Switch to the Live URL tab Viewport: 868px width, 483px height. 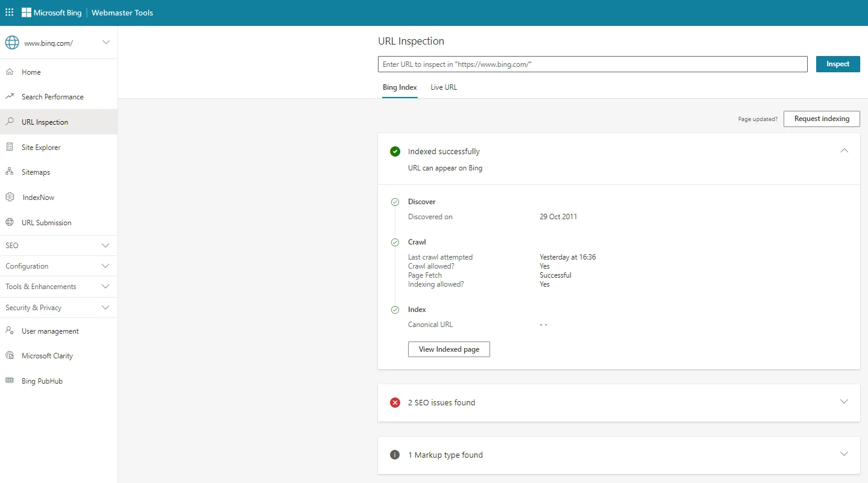443,87
